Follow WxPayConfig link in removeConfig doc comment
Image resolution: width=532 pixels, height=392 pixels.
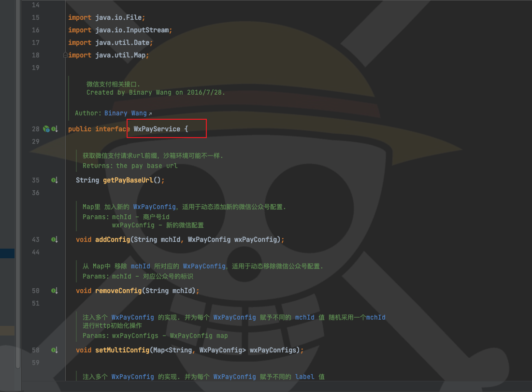click(204, 266)
